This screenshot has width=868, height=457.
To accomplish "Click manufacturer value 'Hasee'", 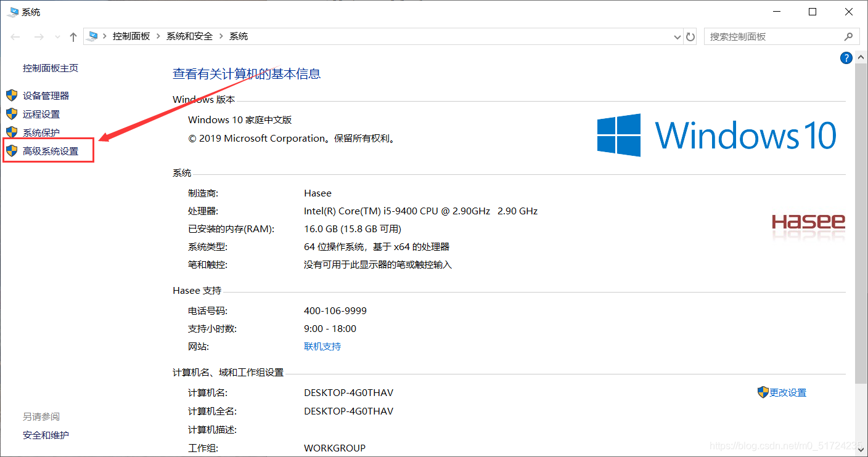I will (x=317, y=193).
